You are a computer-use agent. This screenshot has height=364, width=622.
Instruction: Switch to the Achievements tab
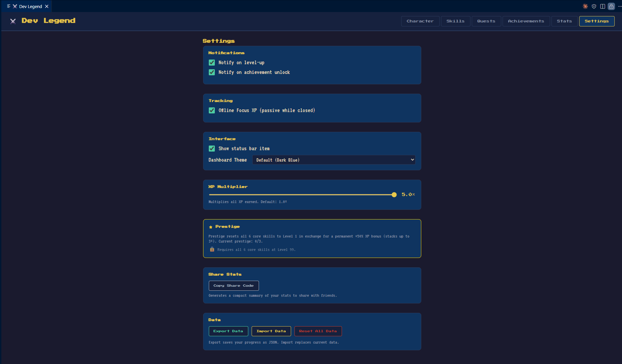coord(526,21)
